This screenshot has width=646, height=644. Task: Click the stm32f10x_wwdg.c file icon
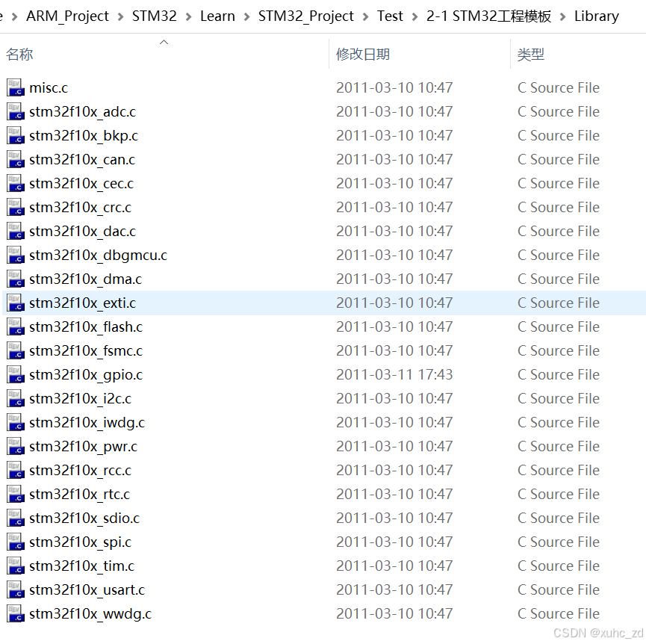[16, 613]
